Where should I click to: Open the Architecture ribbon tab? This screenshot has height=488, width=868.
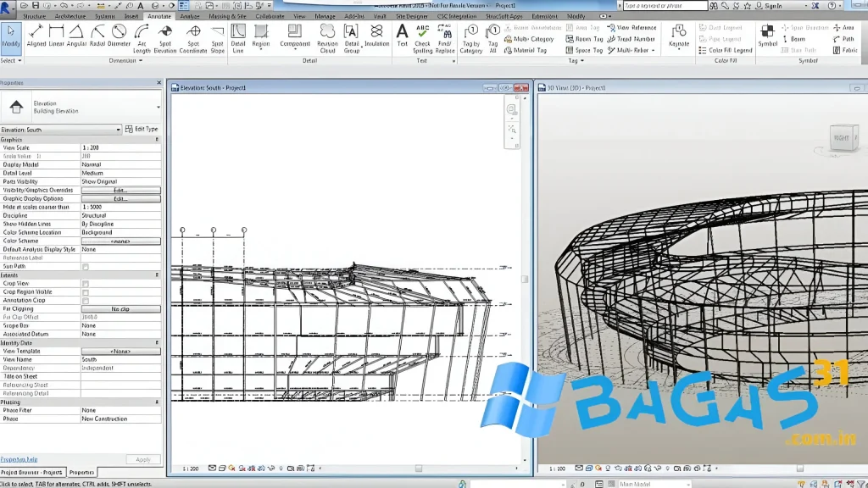tap(70, 17)
